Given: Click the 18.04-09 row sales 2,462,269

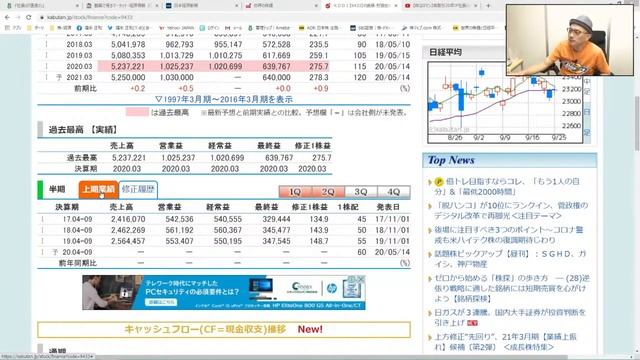Looking at the screenshot, I should coord(128,230).
